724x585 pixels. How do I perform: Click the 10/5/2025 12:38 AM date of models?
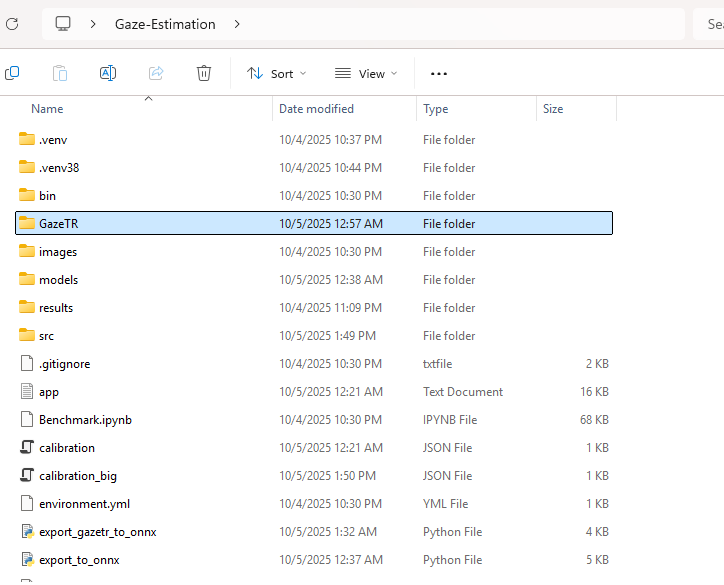point(331,280)
